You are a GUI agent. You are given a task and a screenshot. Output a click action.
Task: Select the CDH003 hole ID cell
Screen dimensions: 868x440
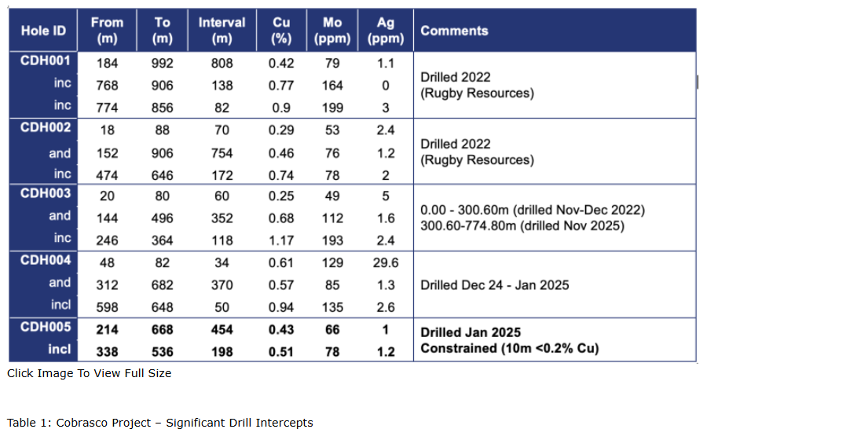click(46, 193)
